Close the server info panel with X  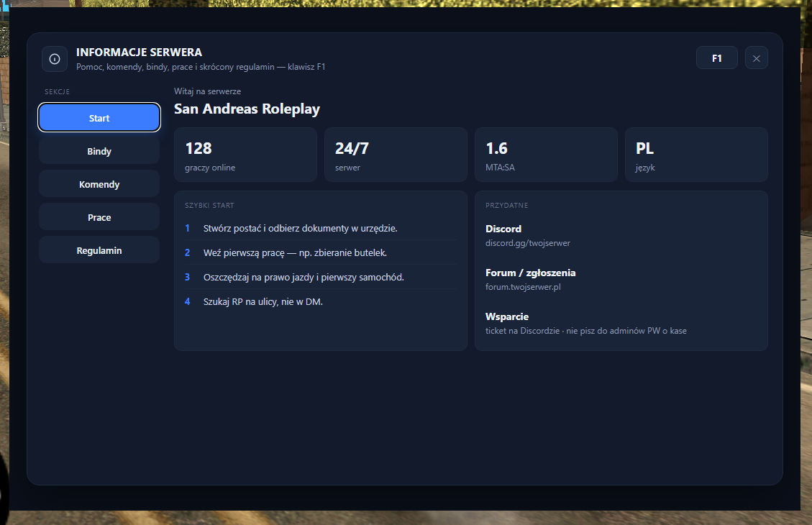coord(756,58)
